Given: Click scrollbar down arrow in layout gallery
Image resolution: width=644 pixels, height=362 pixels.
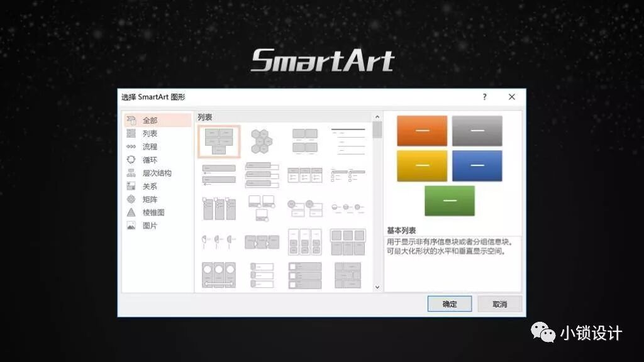Looking at the screenshot, I should coord(377,287).
